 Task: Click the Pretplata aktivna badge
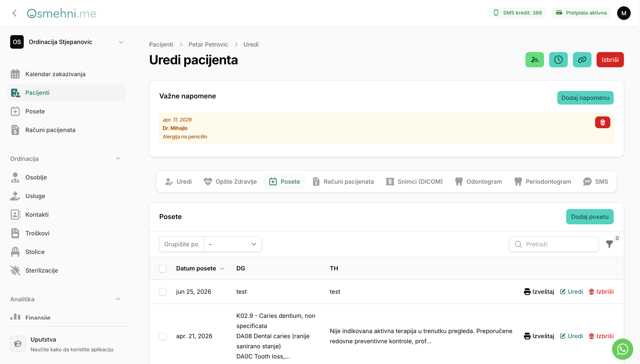coord(581,13)
